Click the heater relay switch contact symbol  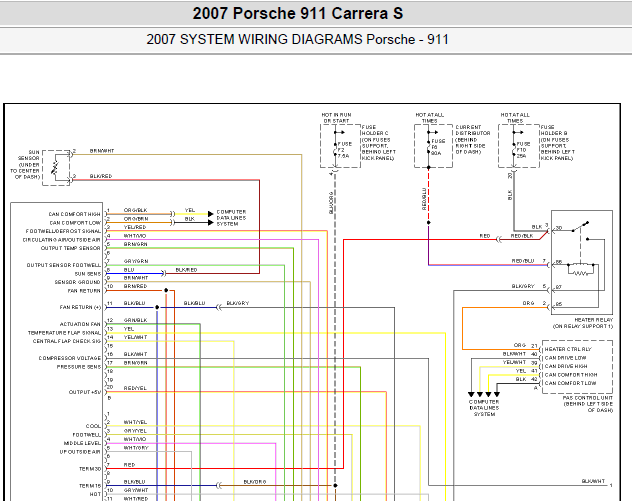point(581,227)
